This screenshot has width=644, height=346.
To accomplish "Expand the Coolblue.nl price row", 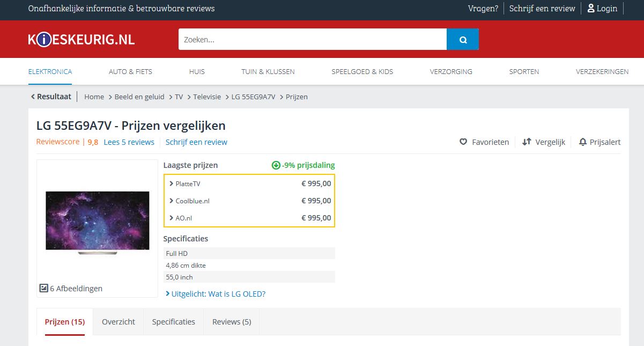I will [249, 201].
